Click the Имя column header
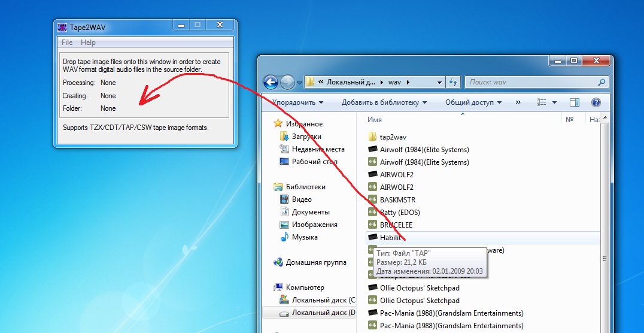 click(x=375, y=120)
